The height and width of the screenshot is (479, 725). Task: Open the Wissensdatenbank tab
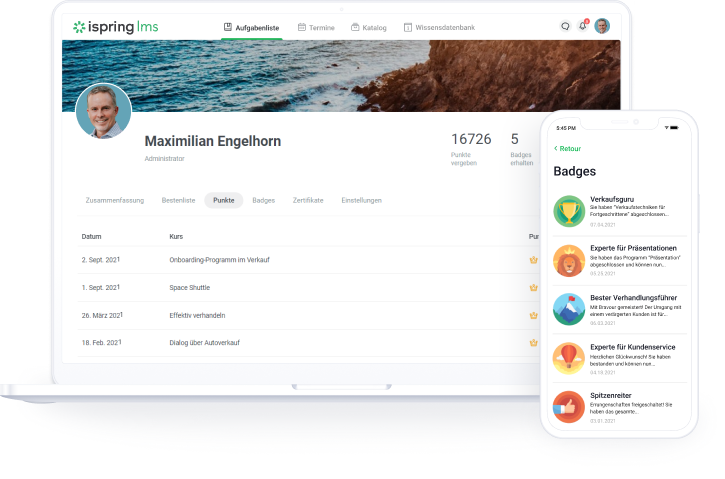click(x=439, y=28)
